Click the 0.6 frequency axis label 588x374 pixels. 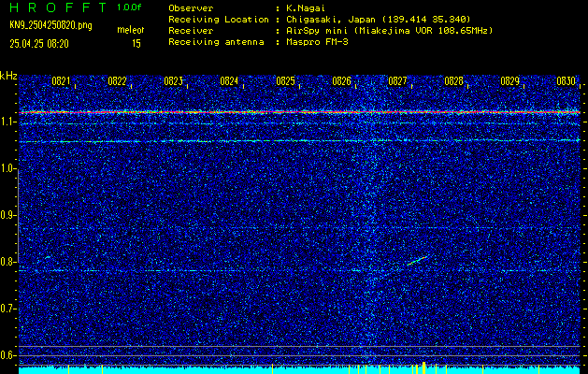[8, 355]
